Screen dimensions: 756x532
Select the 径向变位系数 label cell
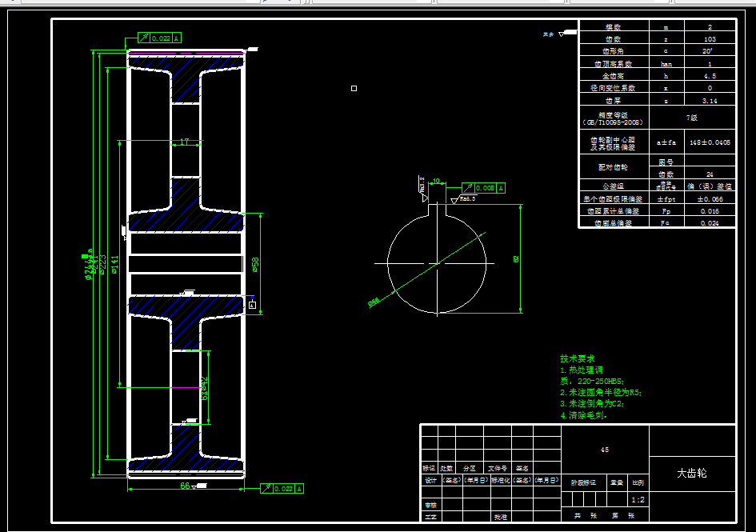click(x=614, y=88)
